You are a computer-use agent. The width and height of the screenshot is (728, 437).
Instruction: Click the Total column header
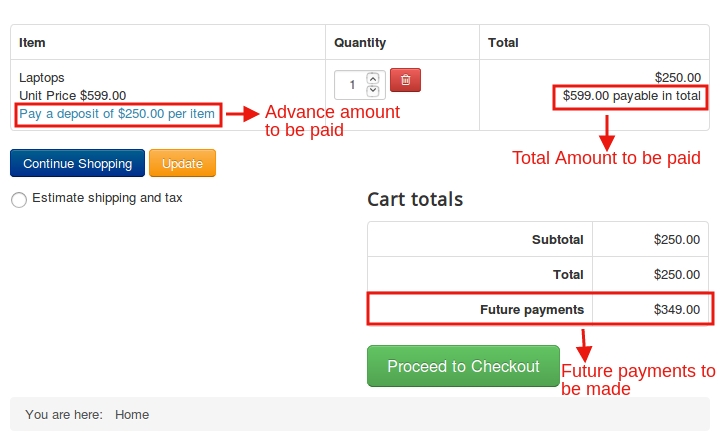coord(503,43)
